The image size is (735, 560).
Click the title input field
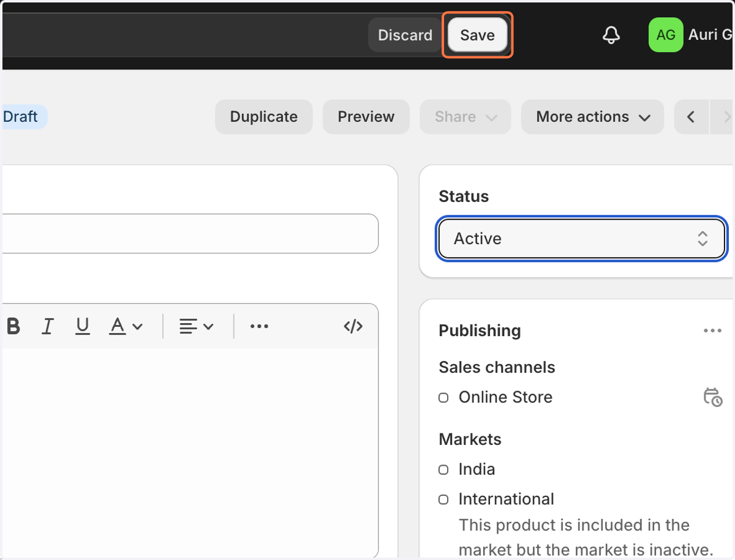189,233
